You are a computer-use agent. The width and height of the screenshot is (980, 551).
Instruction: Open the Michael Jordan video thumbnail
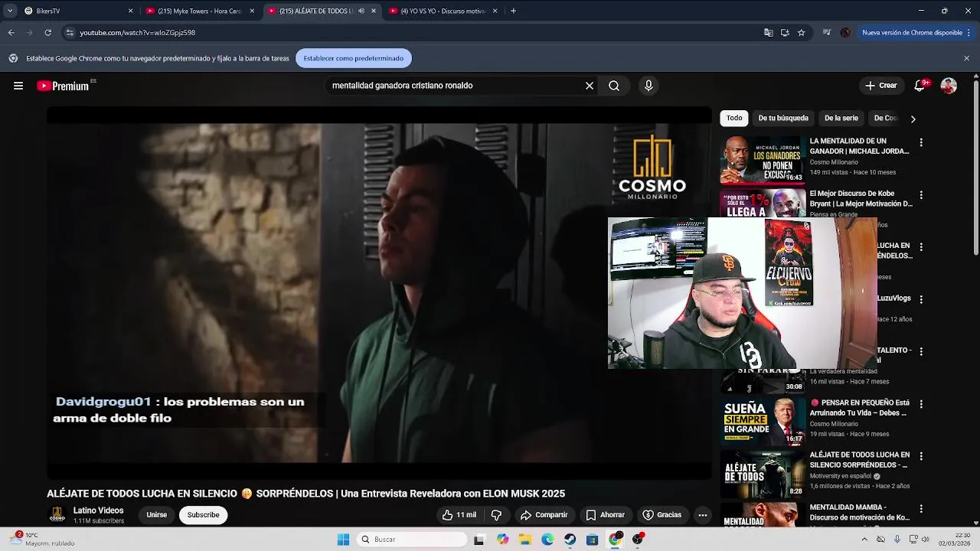[762, 160]
